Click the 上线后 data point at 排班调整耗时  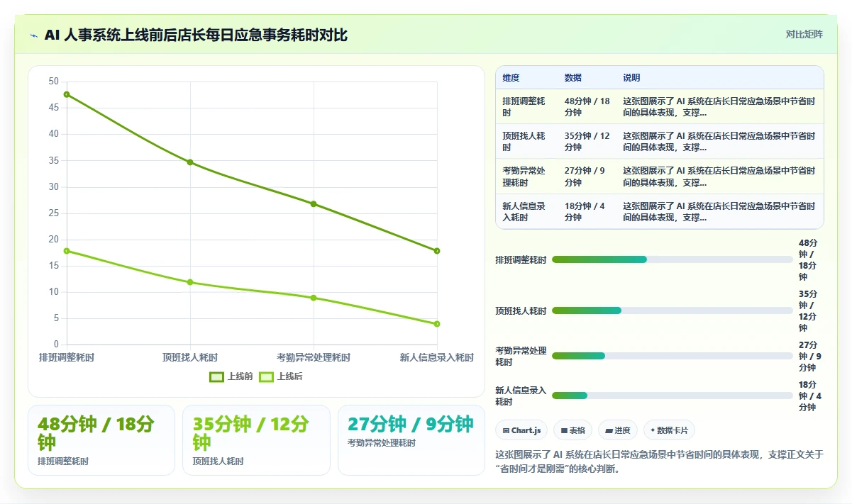(67, 251)
